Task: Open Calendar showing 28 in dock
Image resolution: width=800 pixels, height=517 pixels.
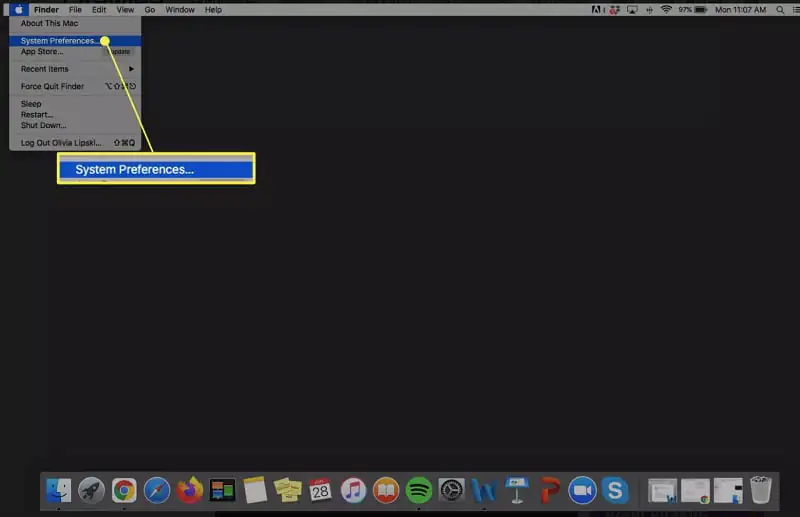Action: [320, 490]
